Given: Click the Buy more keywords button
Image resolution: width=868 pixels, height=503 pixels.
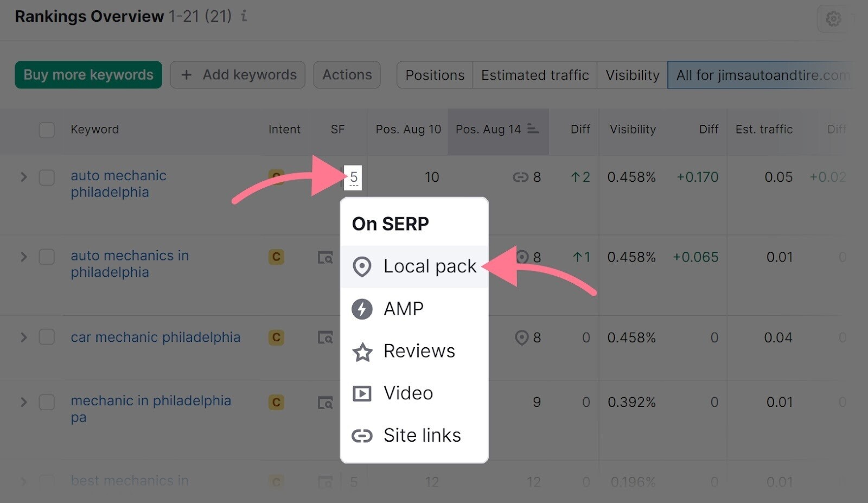Looking at the screenshot, I should [88, 74].
